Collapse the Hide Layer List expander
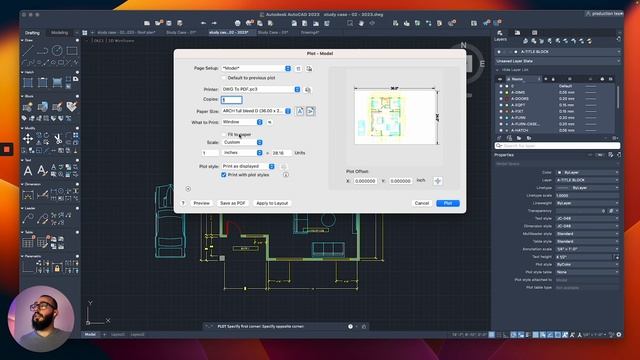640x360 pixels. click(497, 70)
